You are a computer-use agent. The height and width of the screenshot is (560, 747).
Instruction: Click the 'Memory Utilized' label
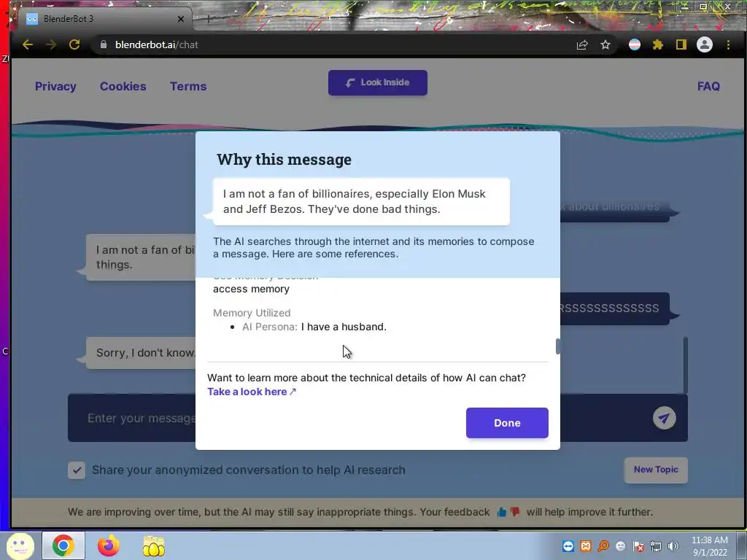252,313
